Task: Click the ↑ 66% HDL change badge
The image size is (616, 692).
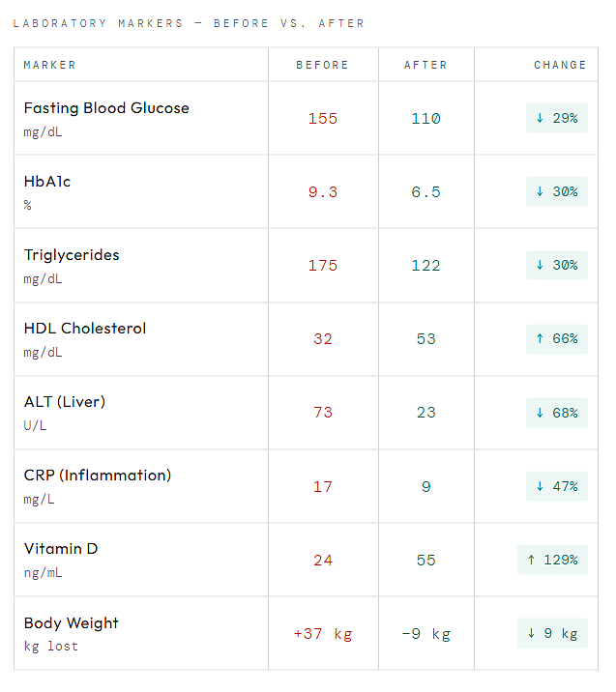Action: click(557, 339)
